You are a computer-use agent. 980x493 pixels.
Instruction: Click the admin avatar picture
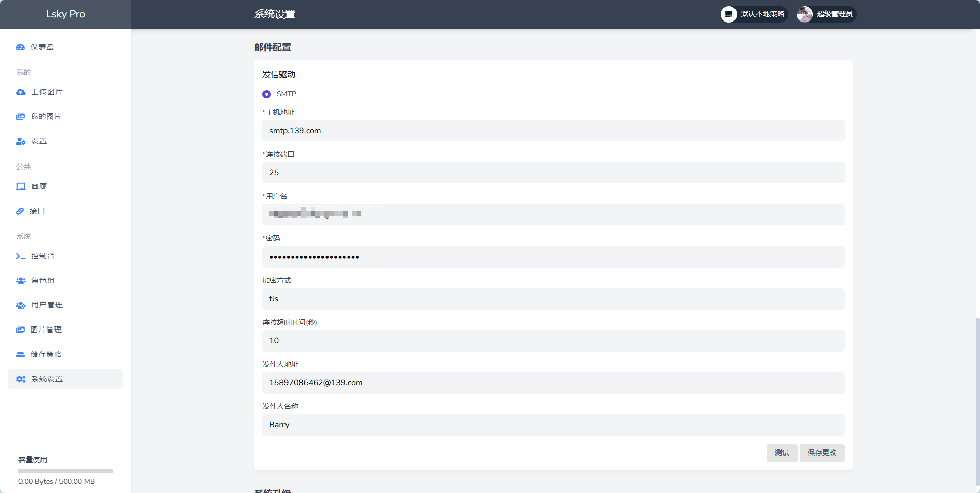[805, 14]
